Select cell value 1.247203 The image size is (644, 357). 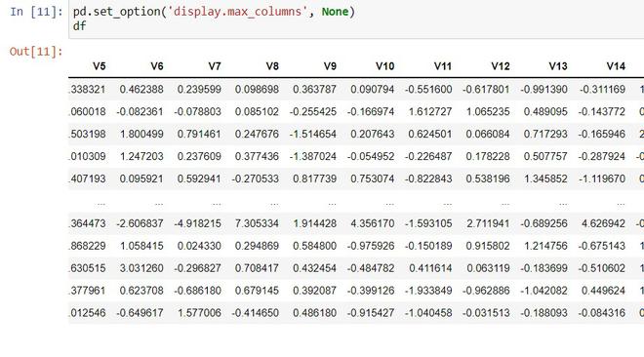pyautogui.click(x=141, y=156)
